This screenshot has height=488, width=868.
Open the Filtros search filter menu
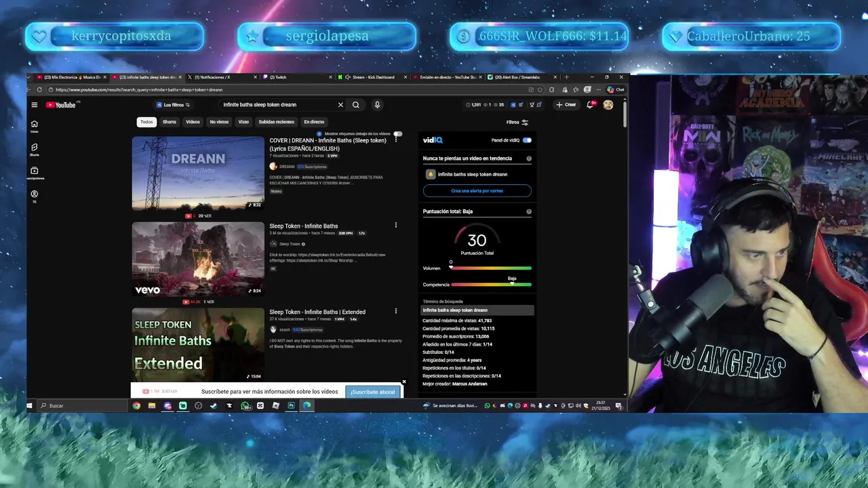pos(517,123)
